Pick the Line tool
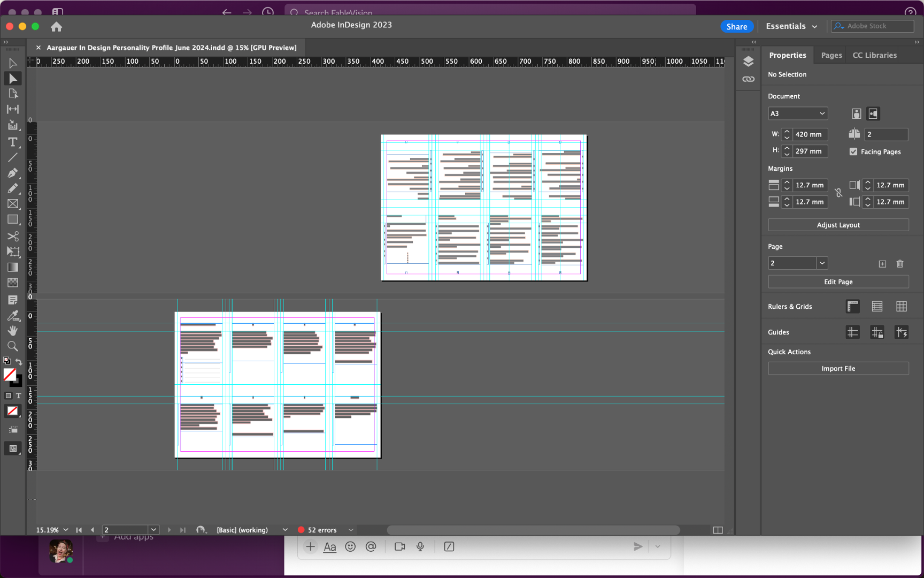Viewport: 924px width, 578px height. (12, 157)
